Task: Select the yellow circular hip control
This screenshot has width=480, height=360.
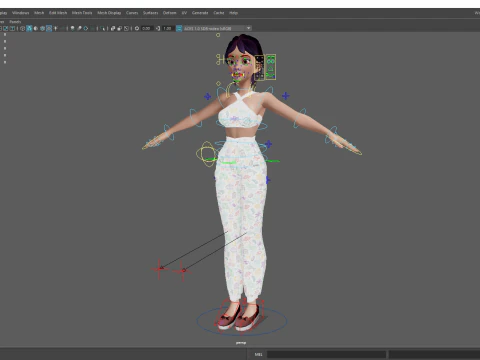Action: coord(207,154)
